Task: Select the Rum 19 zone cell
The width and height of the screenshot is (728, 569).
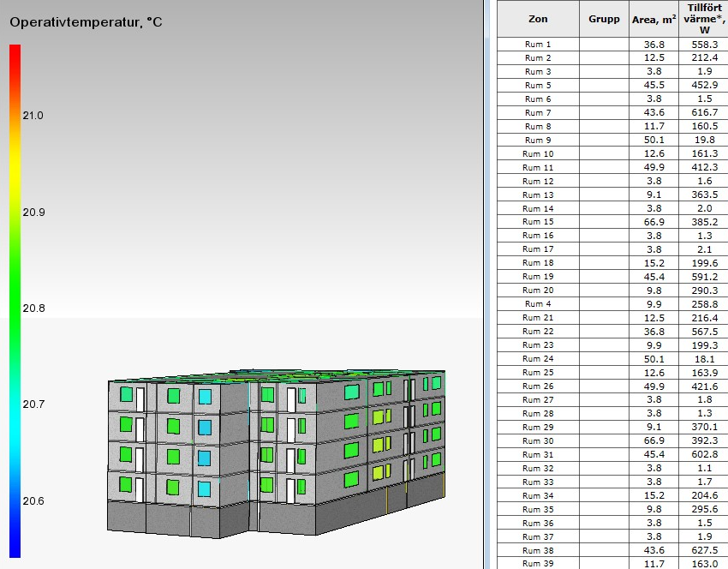Action: pyautogui.click(x=538, y=277)
